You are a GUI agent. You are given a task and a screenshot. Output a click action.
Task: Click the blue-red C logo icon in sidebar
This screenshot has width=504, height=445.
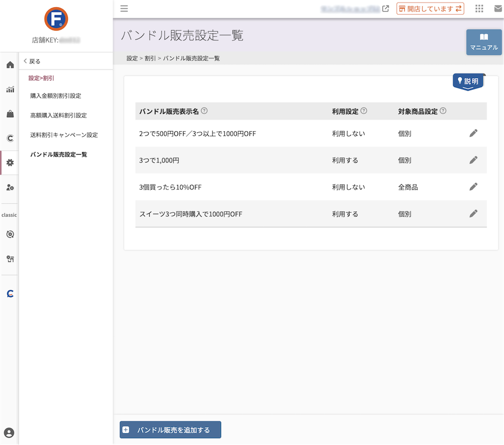10,293
